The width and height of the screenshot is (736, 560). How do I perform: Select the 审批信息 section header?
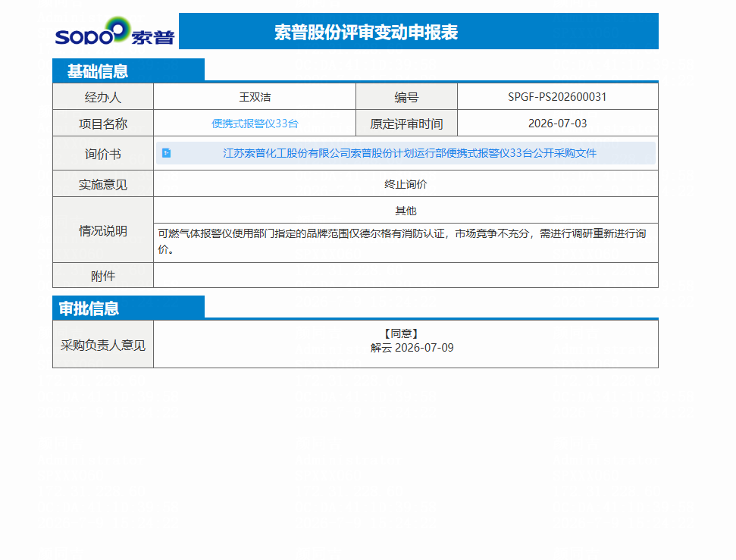click(128, 308)
